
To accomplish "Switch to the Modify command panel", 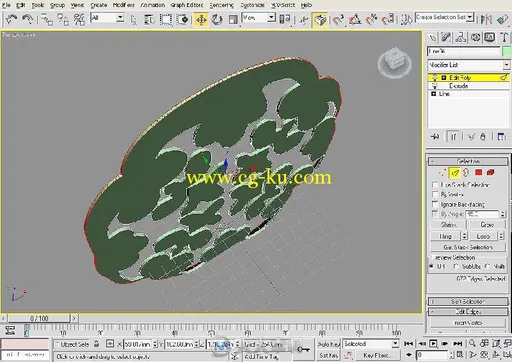I will [x=446, y=37].
